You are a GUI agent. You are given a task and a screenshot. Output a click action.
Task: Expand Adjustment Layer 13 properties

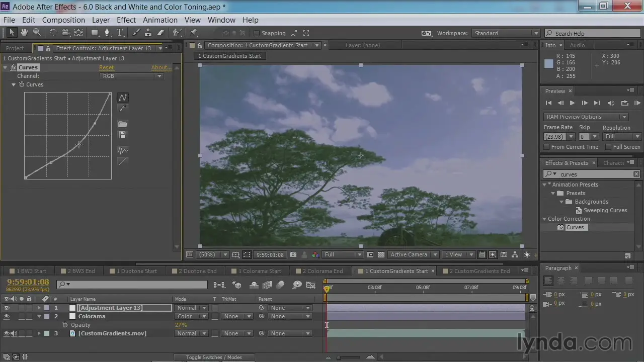pyautogui.click(x=39, y=308)
